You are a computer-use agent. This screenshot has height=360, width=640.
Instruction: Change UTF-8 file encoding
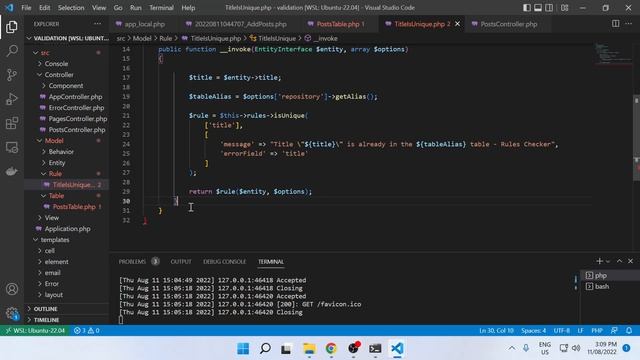pos(562,330)
